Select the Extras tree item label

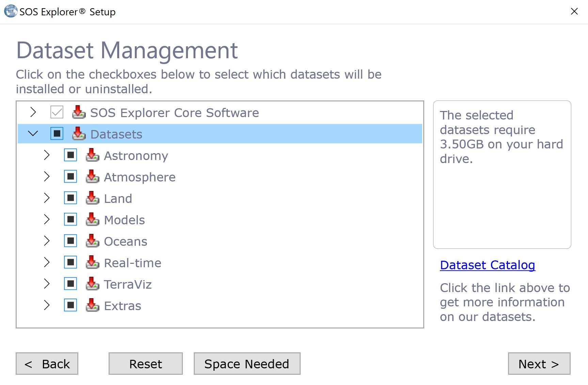[123, 306]
